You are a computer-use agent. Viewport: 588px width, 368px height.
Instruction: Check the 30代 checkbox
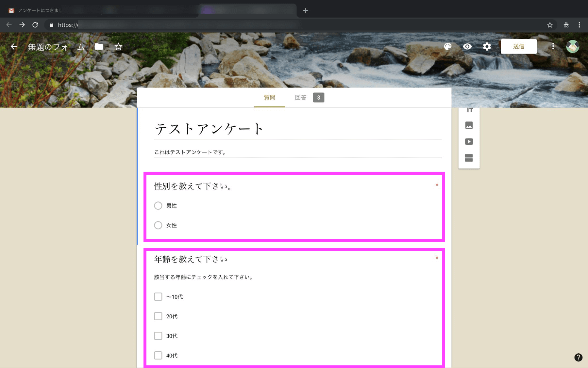tap(158, 336)
